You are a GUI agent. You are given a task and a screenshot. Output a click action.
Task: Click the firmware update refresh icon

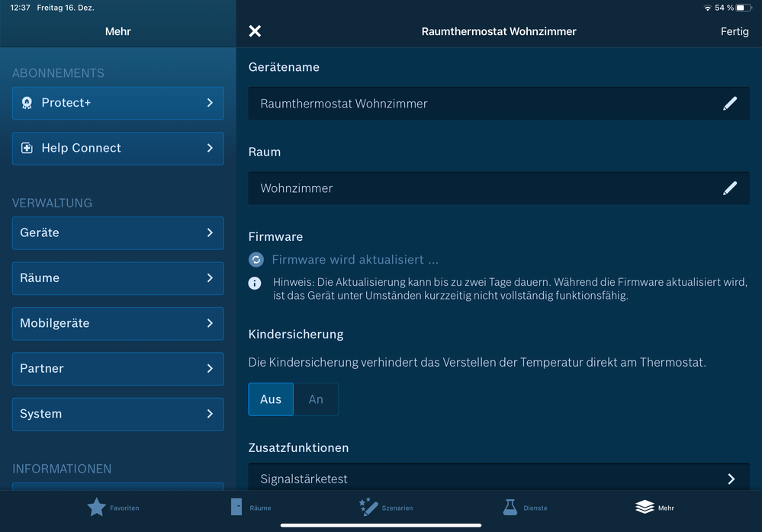pos(256,260)
